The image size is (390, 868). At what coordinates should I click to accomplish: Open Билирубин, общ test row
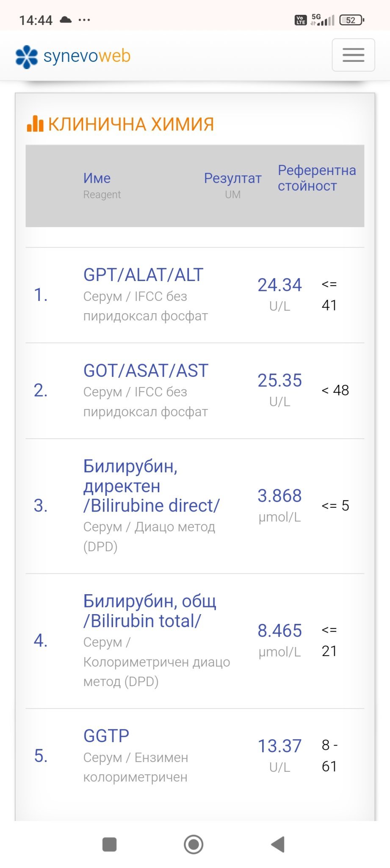pyautogui.click(x=149, y=611)
